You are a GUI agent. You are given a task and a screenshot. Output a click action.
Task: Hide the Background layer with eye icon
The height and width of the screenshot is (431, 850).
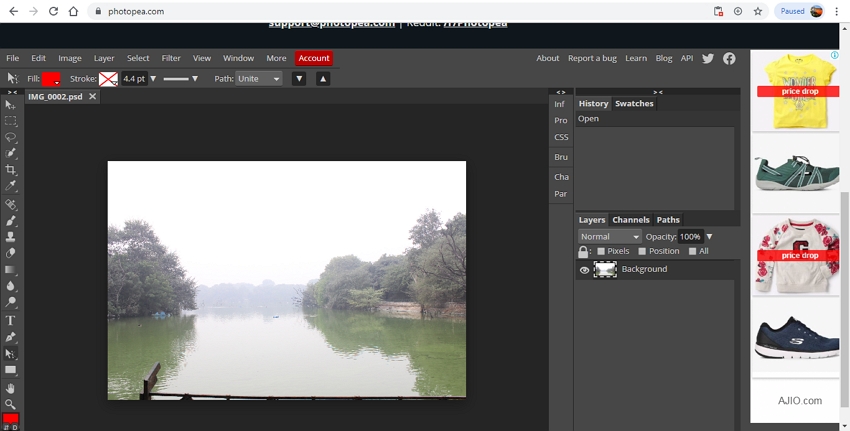pos(585,270)
